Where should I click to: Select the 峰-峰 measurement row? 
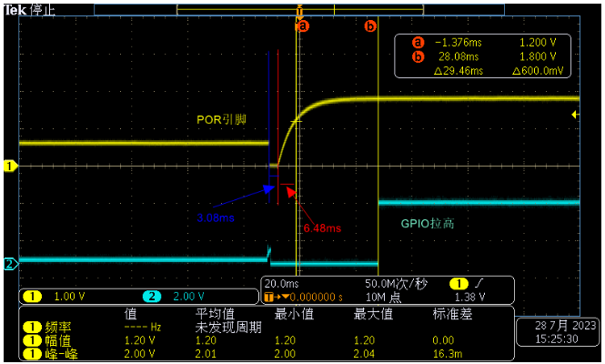pyautogui.click(x=267, y=354)
